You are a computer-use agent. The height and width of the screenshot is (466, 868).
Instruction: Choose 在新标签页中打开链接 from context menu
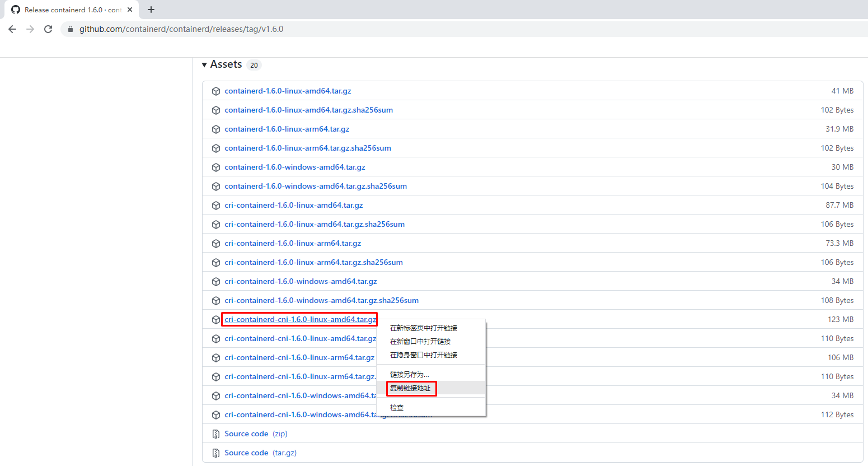(x=424, y=328)
